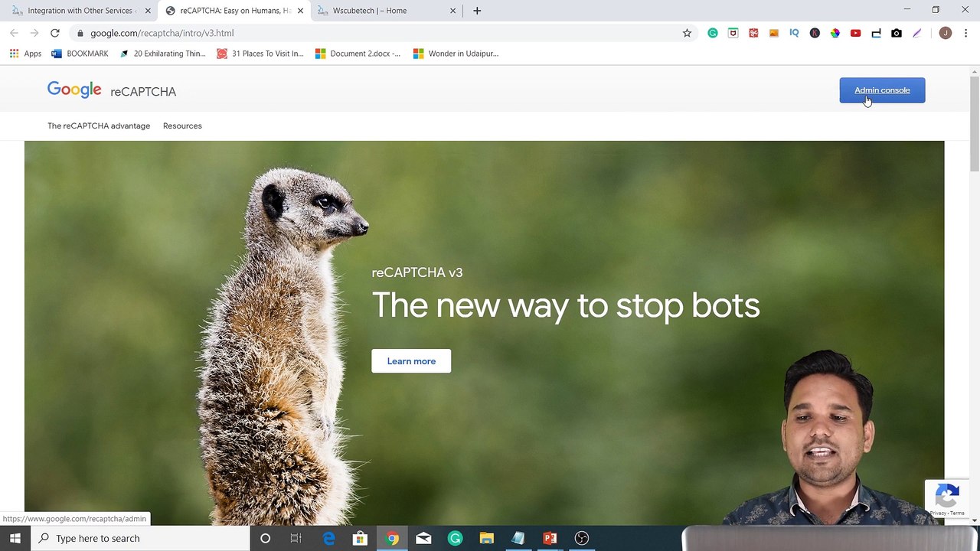
Task: Open the Apps bookmarks shortcut
Action: tap(25, 54)
